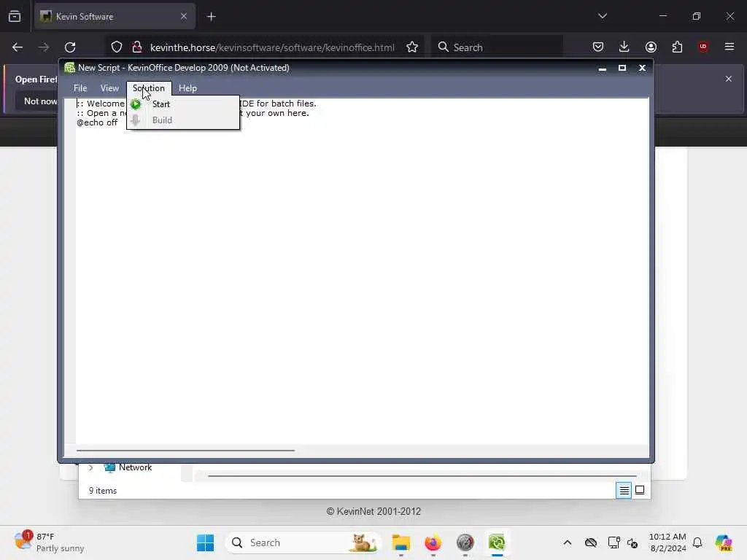The image size is (747, 560).
Task: Open the clock showing 10:12 AM
Action: point(667,542)
